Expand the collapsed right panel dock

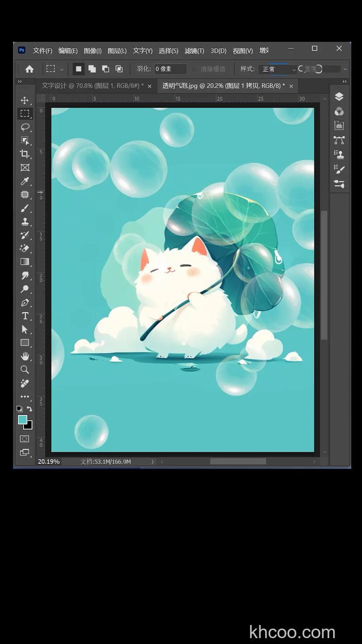pos(344,82)
